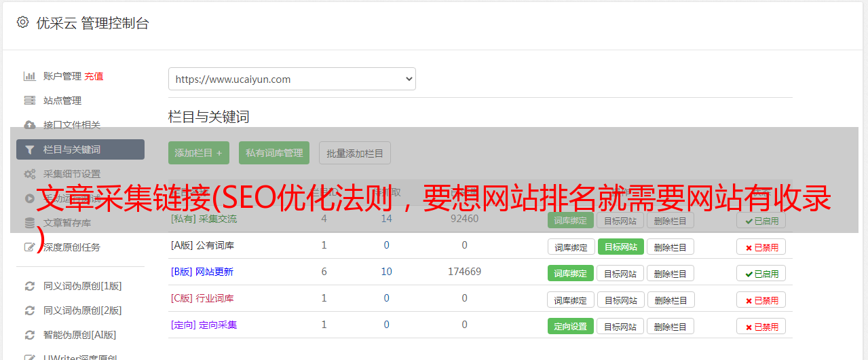Click 删除栏目 in the 网站更新 row

point(671,273)
